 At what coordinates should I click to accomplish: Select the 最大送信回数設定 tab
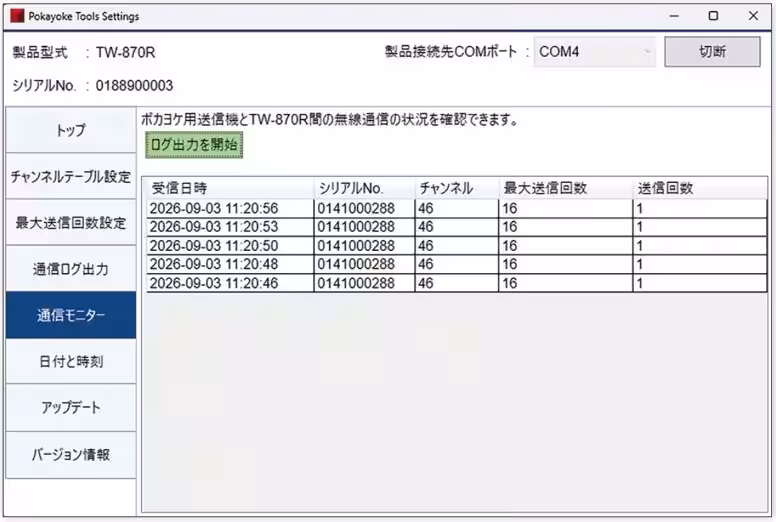pyautogui.click(x=71, y=223)
